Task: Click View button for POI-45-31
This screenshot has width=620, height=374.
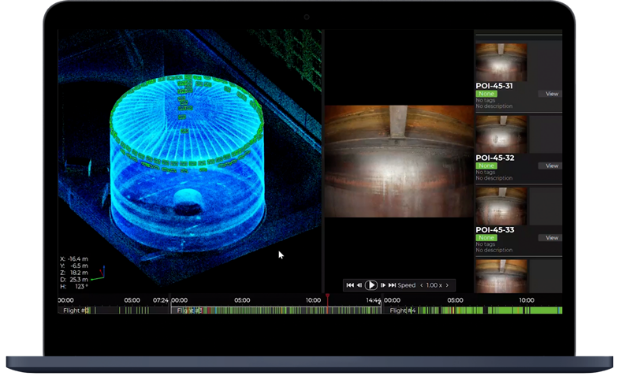Action: (x=550, y=94)
